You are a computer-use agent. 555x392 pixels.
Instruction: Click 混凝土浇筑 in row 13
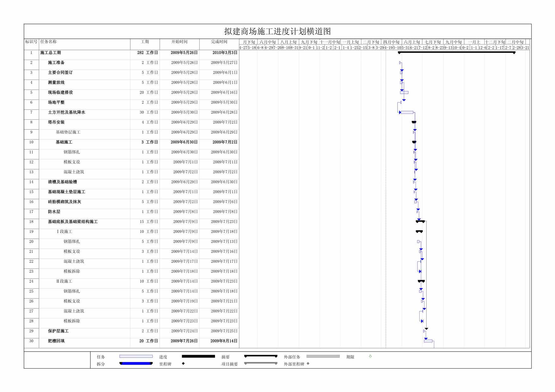[74, 172]
